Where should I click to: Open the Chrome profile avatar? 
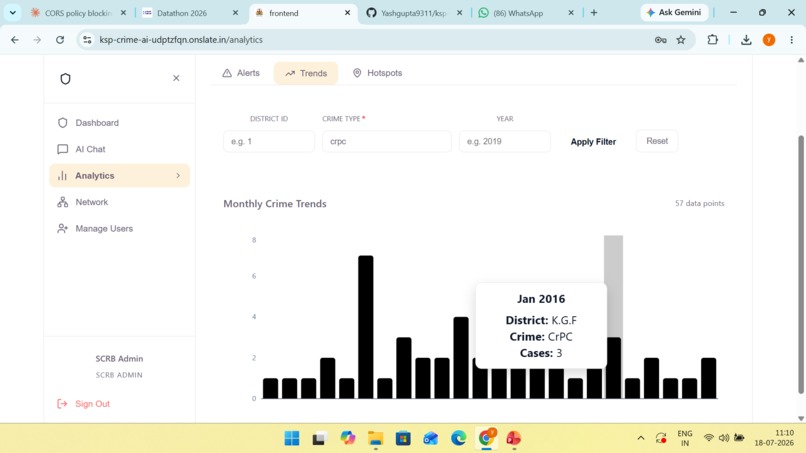click(x=769, y=40)
